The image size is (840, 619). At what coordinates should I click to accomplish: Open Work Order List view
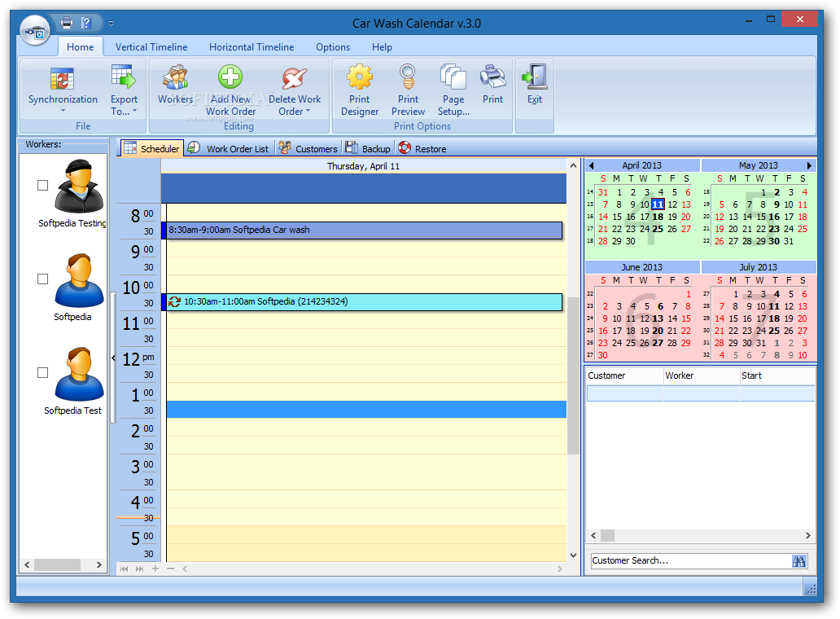click(229, 148)
